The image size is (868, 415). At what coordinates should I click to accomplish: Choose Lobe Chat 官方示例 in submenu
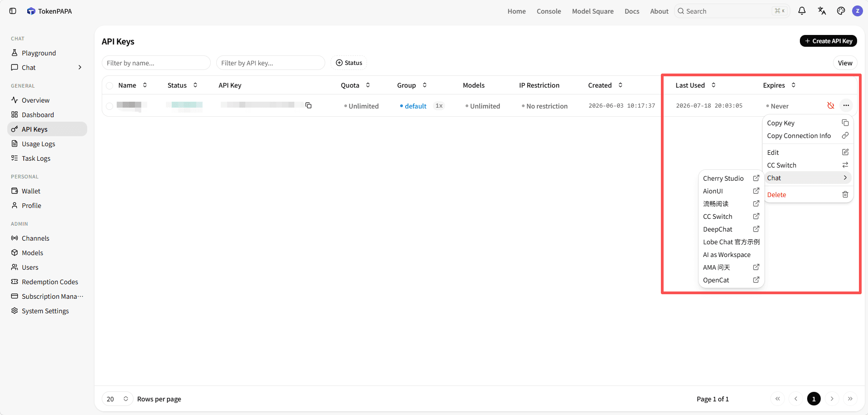731,242
